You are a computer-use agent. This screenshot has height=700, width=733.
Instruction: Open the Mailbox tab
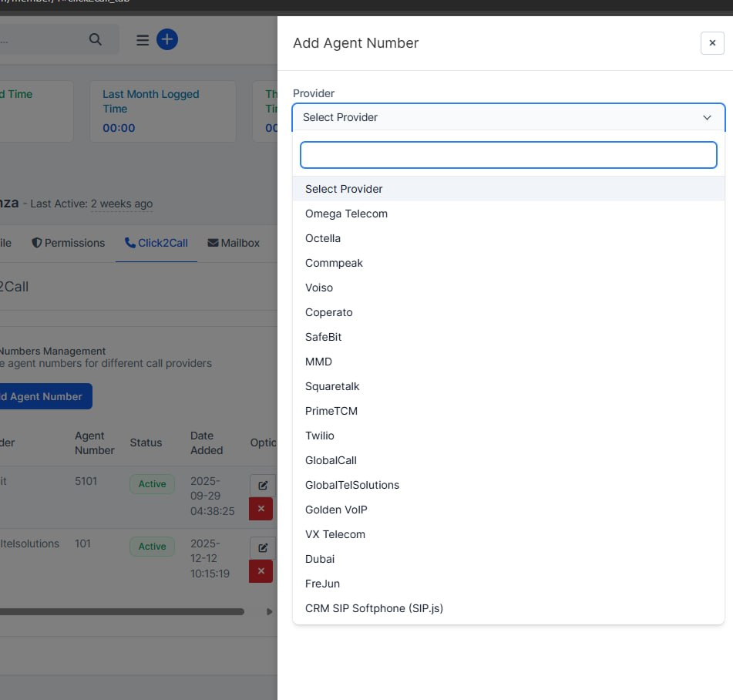click(x=234, y=243)
